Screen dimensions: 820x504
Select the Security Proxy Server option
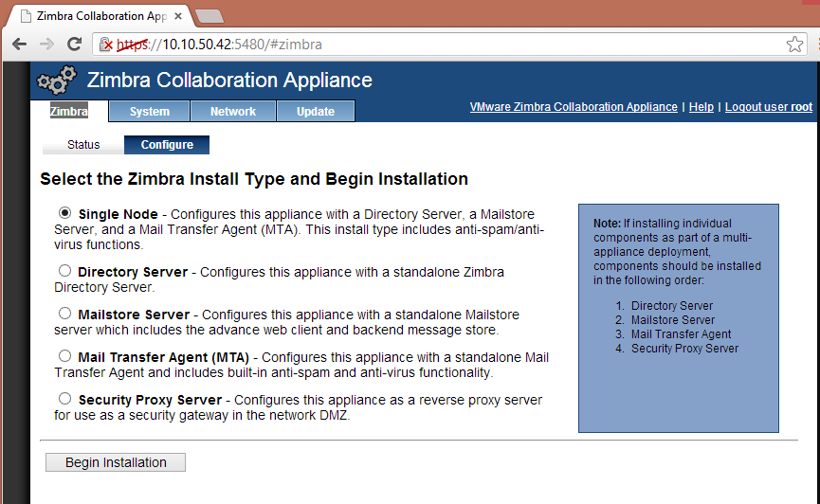64,399
